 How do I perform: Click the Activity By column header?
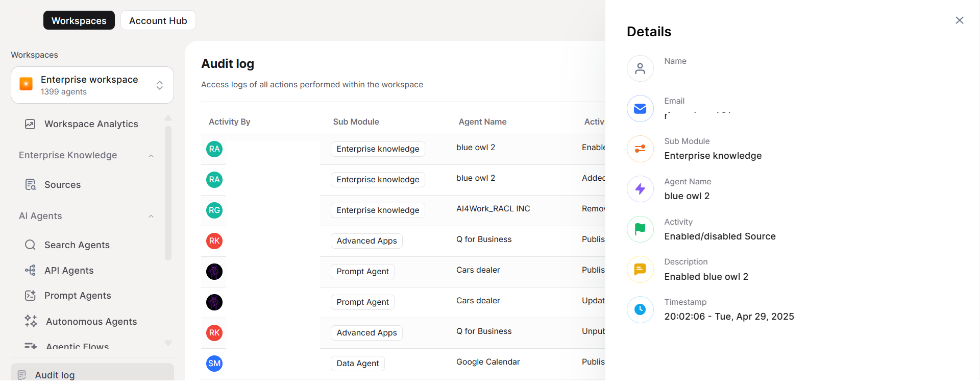(229, 122)
